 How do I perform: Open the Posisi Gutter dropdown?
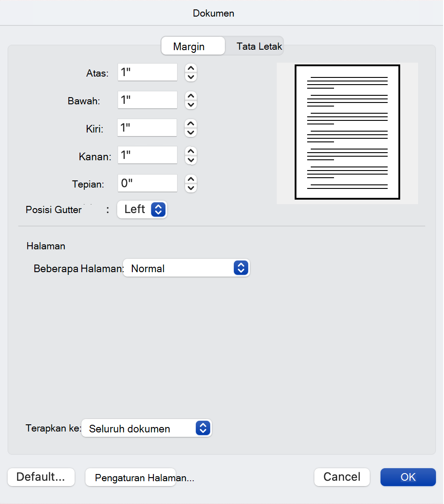[x=142, y=209]
